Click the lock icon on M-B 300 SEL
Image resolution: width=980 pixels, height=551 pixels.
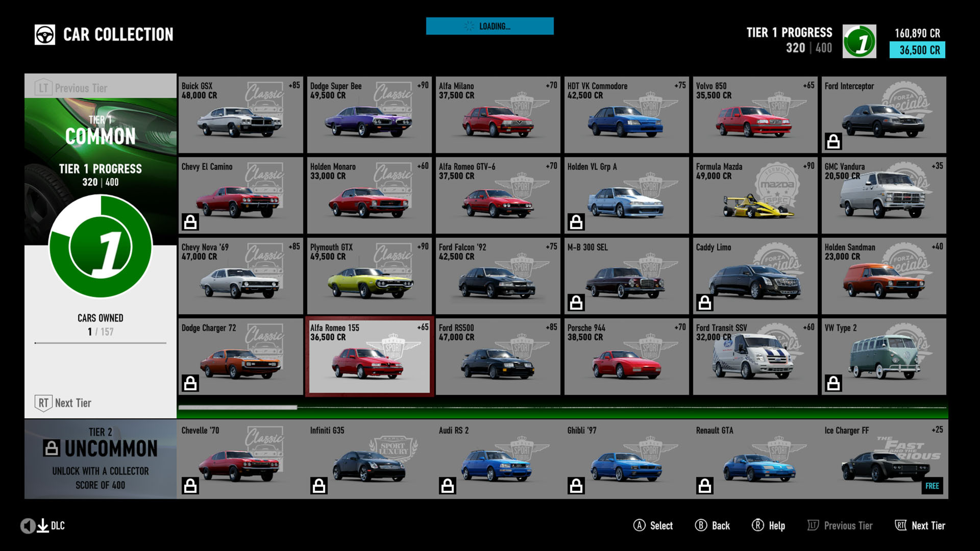[x=576, y=303]
